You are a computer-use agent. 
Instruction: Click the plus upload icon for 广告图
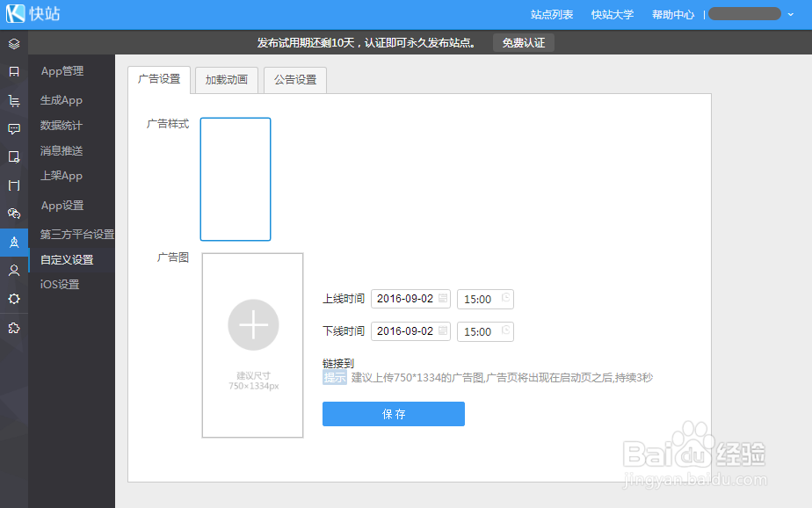pos(253,325)
